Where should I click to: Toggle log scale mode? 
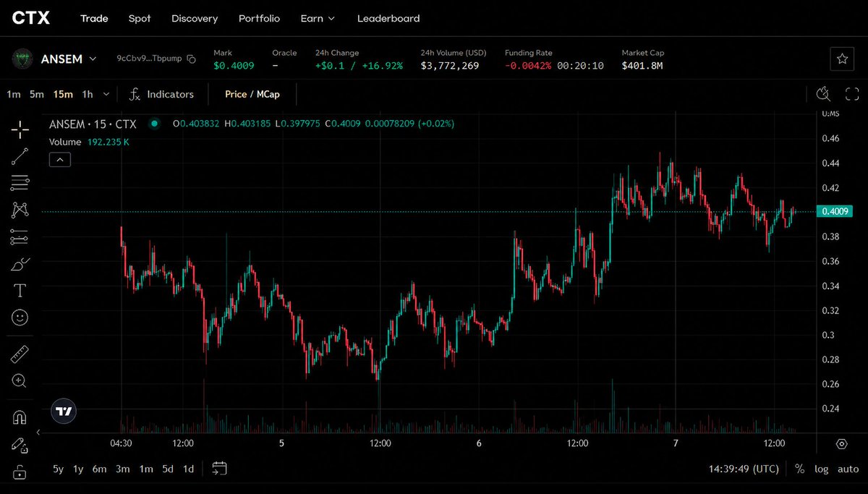pos(821,469)
